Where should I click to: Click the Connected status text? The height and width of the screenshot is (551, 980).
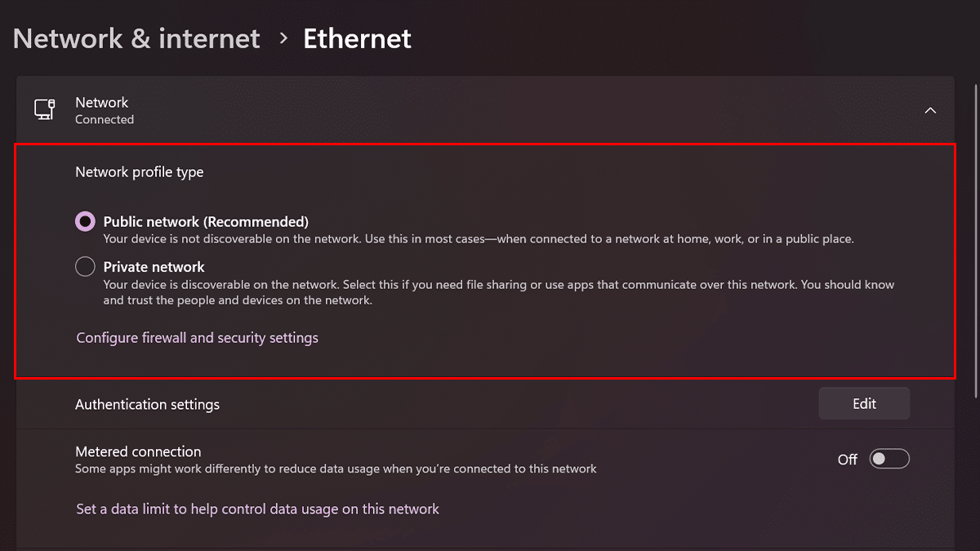pyautogui.click(x=105, y=119)
